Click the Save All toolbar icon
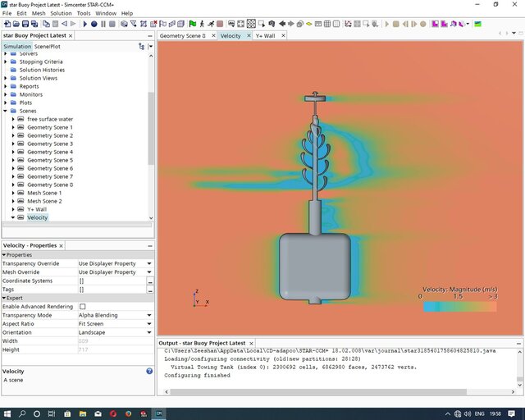The height and width of the screenshot is (420, 525). tap(34, 24)
